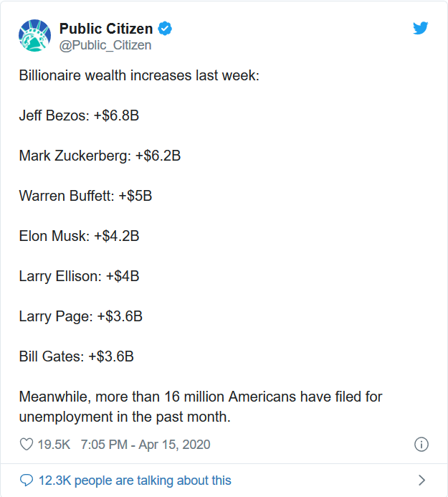
Task: Click the Warren Buffett +$5B line
Action: (x=85, y=196)
